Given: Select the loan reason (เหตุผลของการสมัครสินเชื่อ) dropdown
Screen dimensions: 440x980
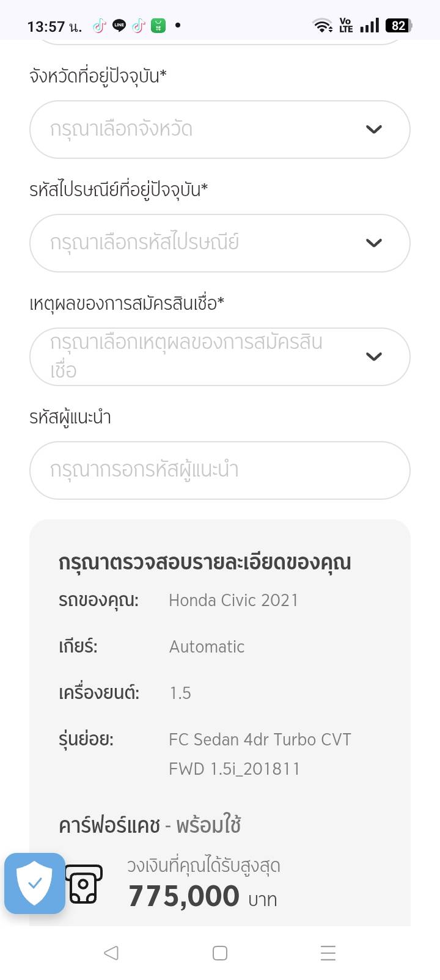Looking at the screenshot, I should pos(219,357).
